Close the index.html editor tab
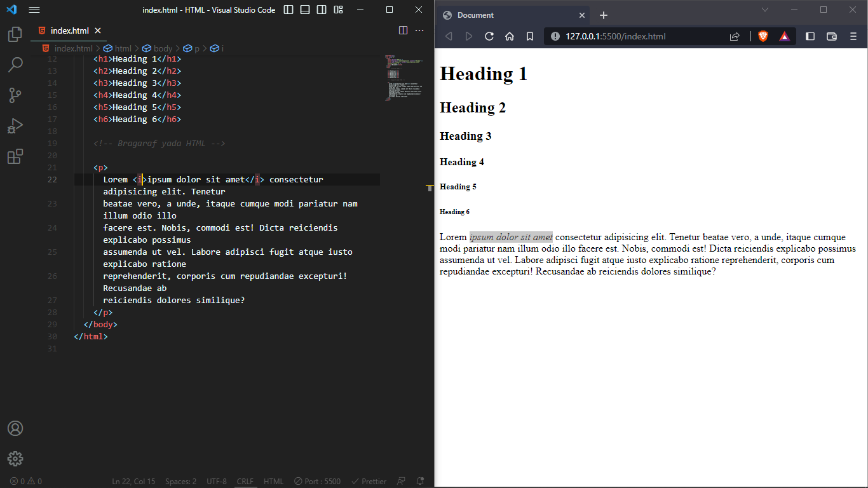868x488 pixels. [98, 30]
